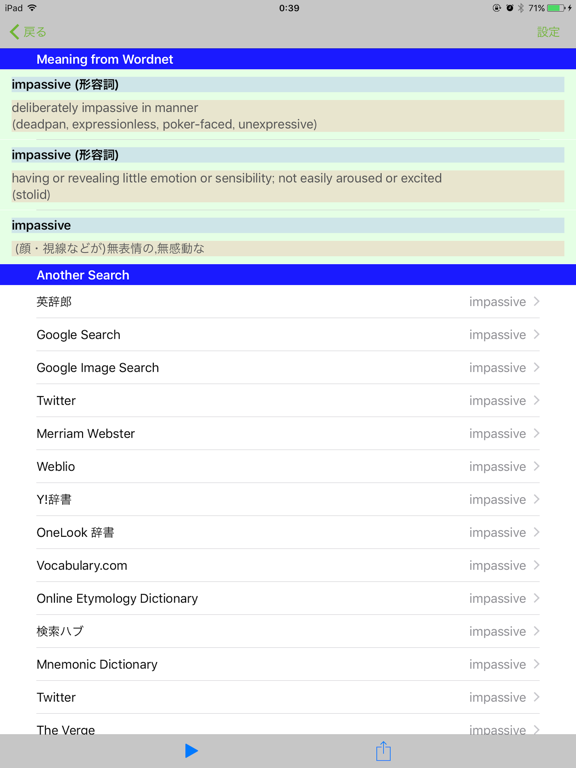Tap chevron on Vocabulary.com row
The width and height of the screenshot is (576, 768).
pyautogui.click(x=536, y=565)
